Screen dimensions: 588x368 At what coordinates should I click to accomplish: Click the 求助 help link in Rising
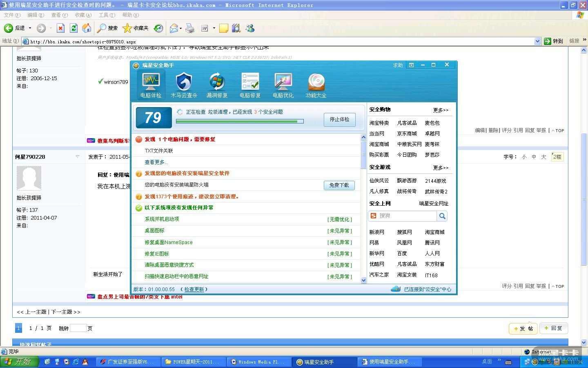[398, 65]
